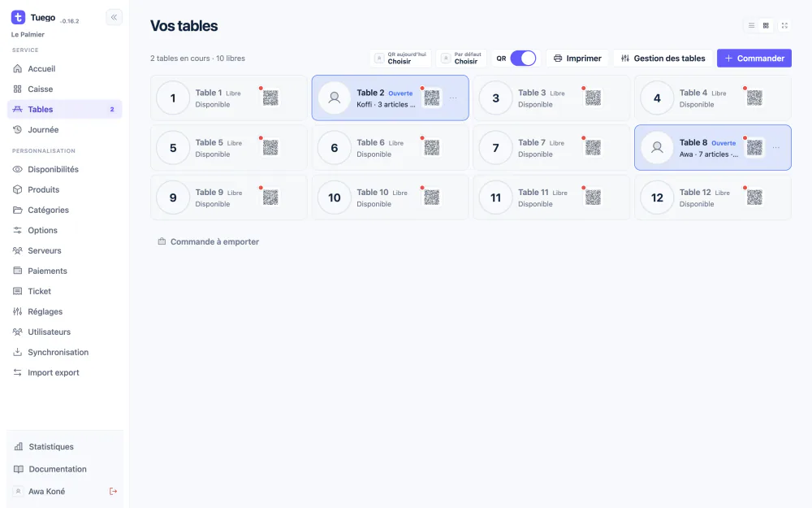The width and height of the screenshot is (812, 508).
Task: Click the Tuego logo icon
Action: coord(18,17)
